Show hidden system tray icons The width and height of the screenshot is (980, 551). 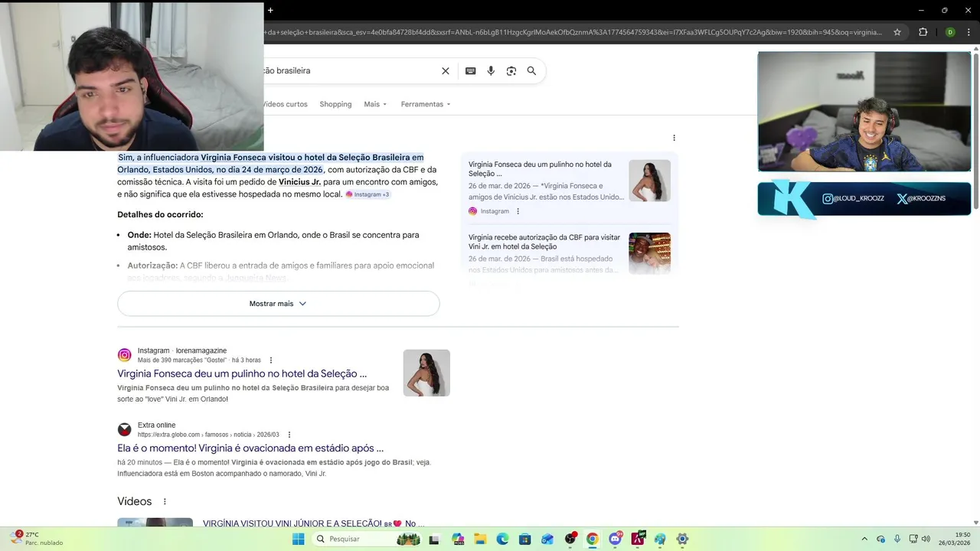point(864,539)
